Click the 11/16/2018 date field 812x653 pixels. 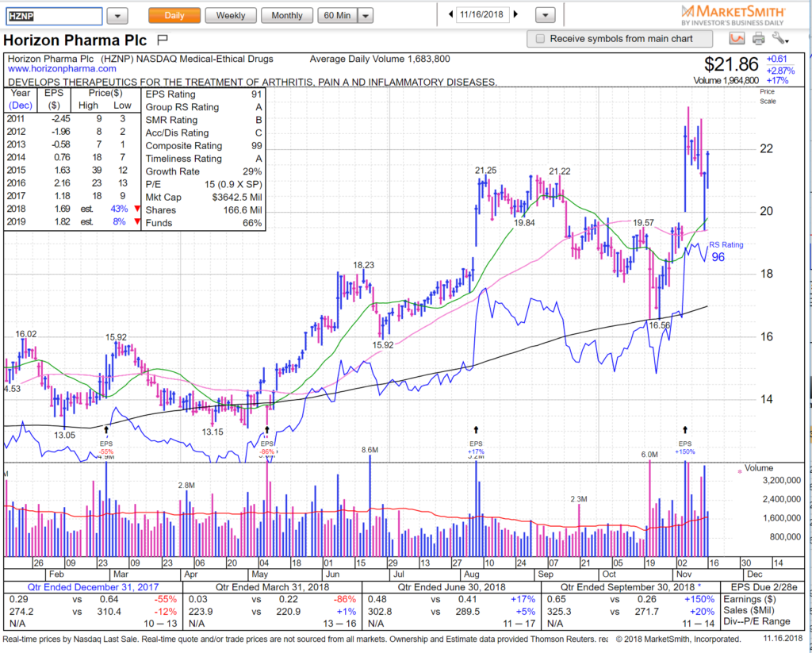[483, 14]
